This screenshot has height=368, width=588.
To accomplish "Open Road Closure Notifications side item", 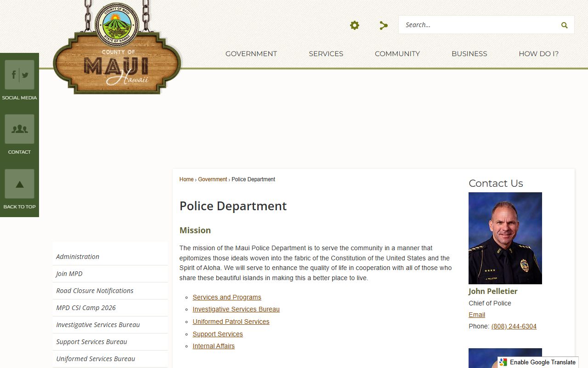I will [x=110, y=291].
